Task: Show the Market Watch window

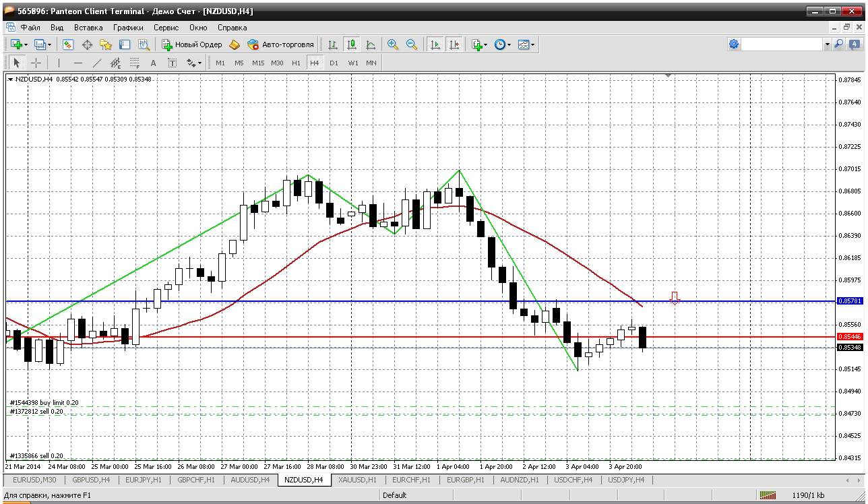Action: pyautogui.click(x=68, y=44)
